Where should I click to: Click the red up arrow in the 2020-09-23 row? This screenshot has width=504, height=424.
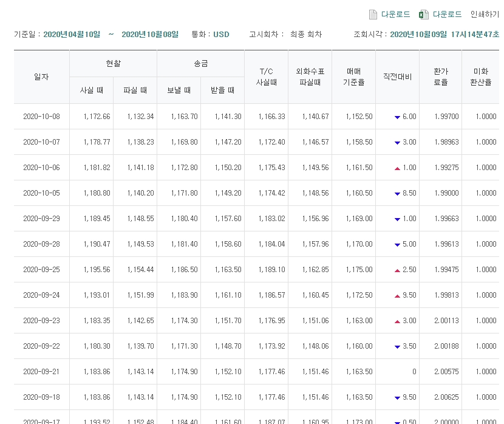point(397,321)
